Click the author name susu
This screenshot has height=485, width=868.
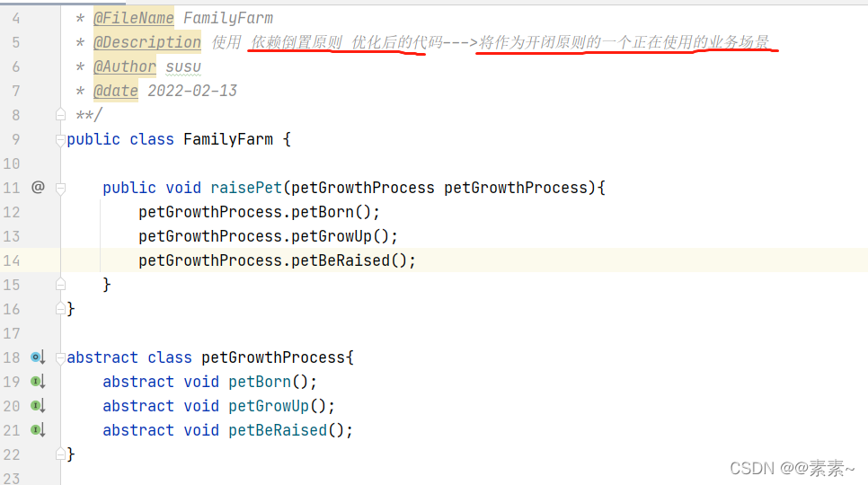pyautogui.click(x=183, y=67)
